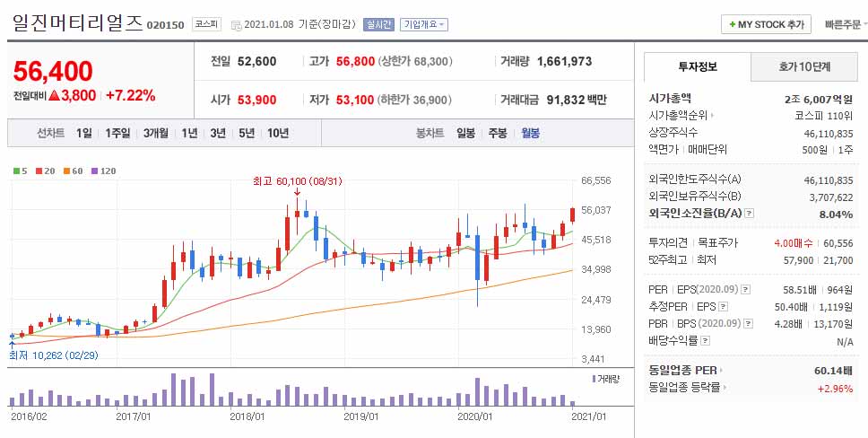The image size is (868, 438).
Task: Click the green 5-day moving average legend marker
Action: coord(16,171)
